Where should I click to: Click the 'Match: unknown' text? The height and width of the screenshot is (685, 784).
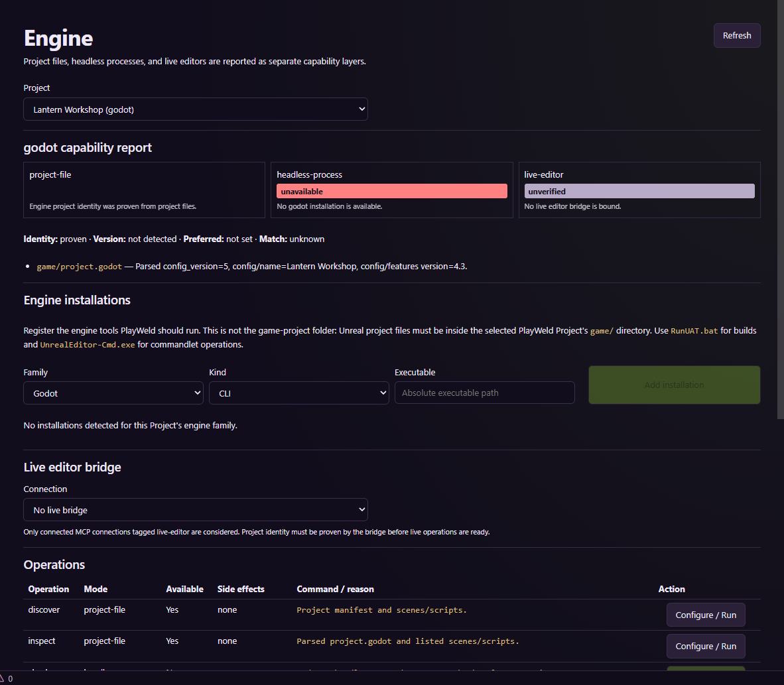[291, 239]
